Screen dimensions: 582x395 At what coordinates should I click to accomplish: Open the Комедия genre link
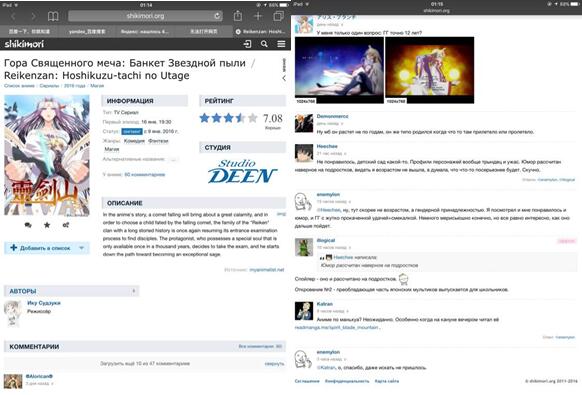coord(134,141)
